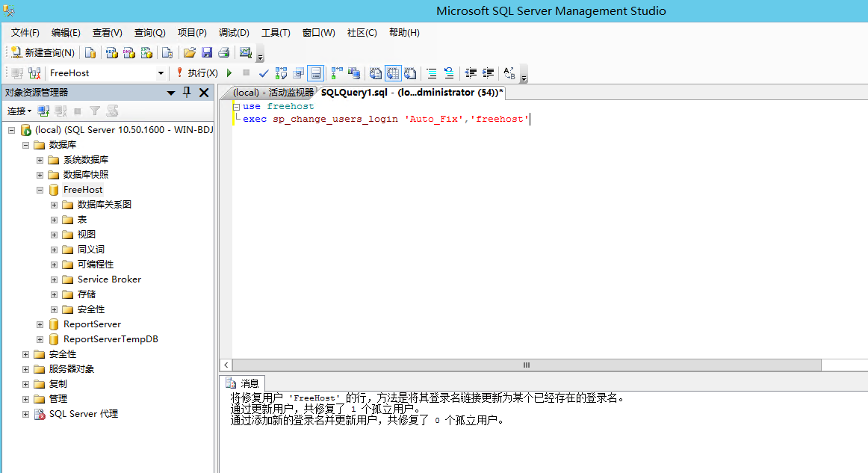Open the Window (窗口) menu
This screenshot has height=473, width=868.
[318, 33]
